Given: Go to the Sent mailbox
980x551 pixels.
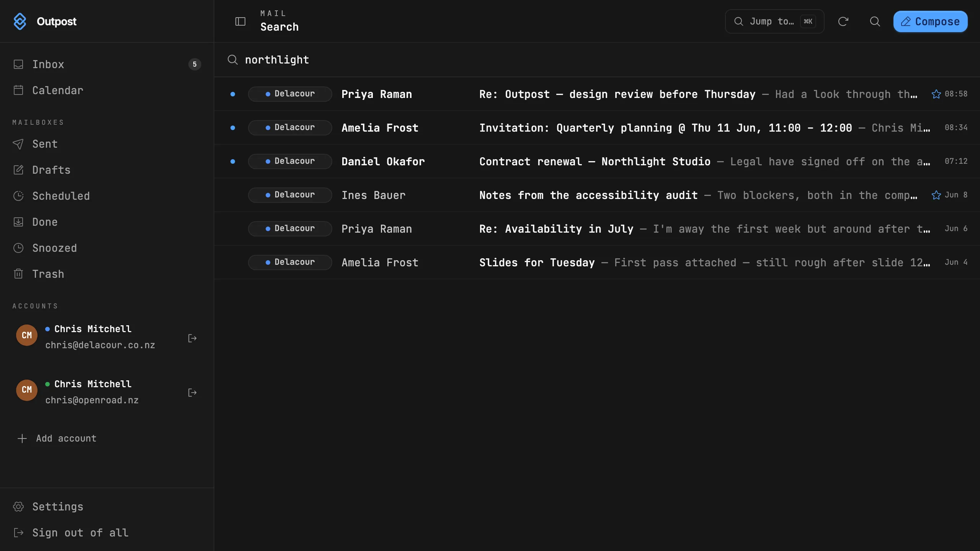Looking at the screenshot, I should pyautogui.click(x=107, y=144).
